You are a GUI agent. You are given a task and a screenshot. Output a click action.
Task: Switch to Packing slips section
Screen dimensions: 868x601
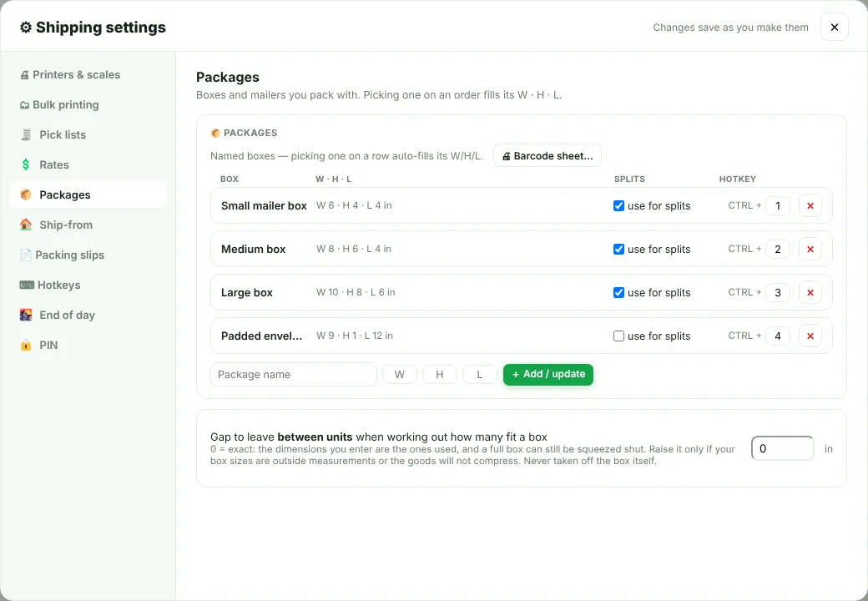[88, 255]
